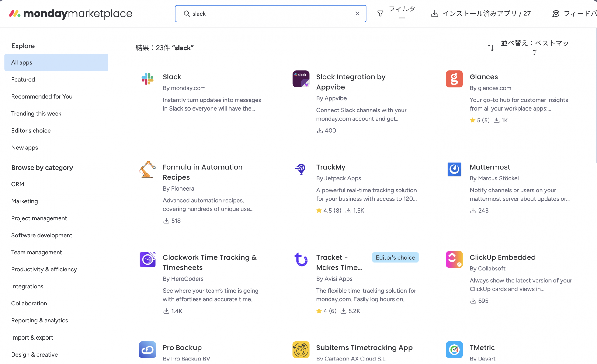
Task: Open the Tracket - Makes Time title
Action: point(339,262)
